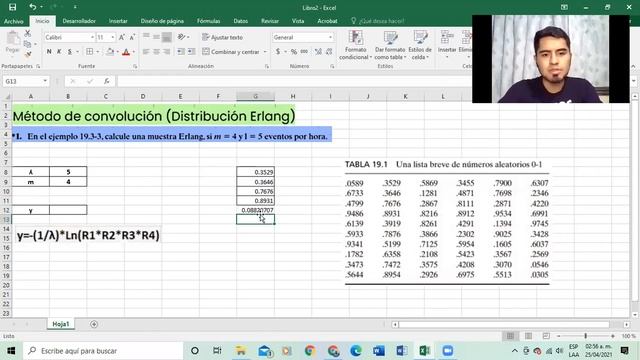Switch to the Fórmulas tab

(209, 21)
